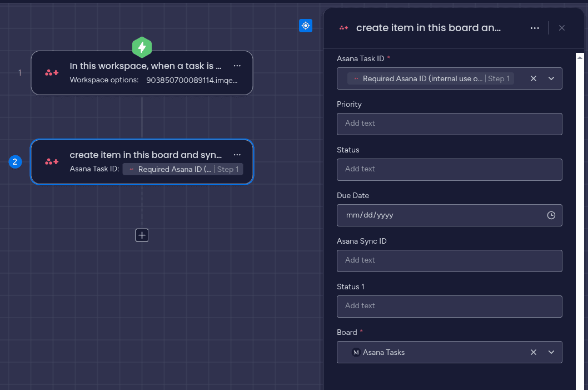Open the options menu on the create item step
Viewport: 588px width, 390px height.
[x=237, y=155]
